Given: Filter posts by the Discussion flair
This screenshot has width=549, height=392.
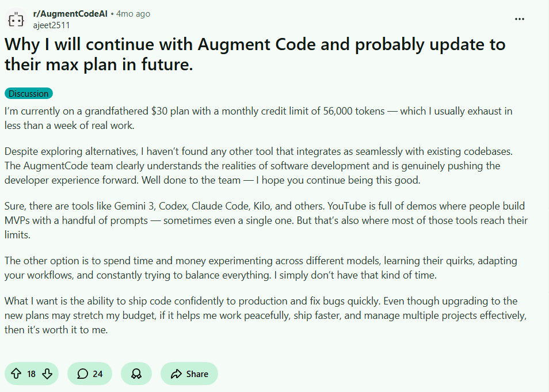Looking at the screenshot, I should coord(28,93).
